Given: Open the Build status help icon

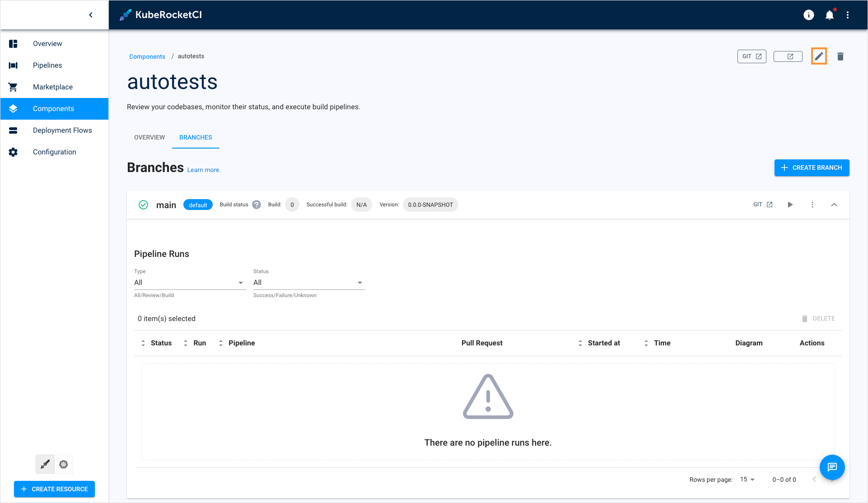Looking at the screenshot, I should tap(256, 204).
